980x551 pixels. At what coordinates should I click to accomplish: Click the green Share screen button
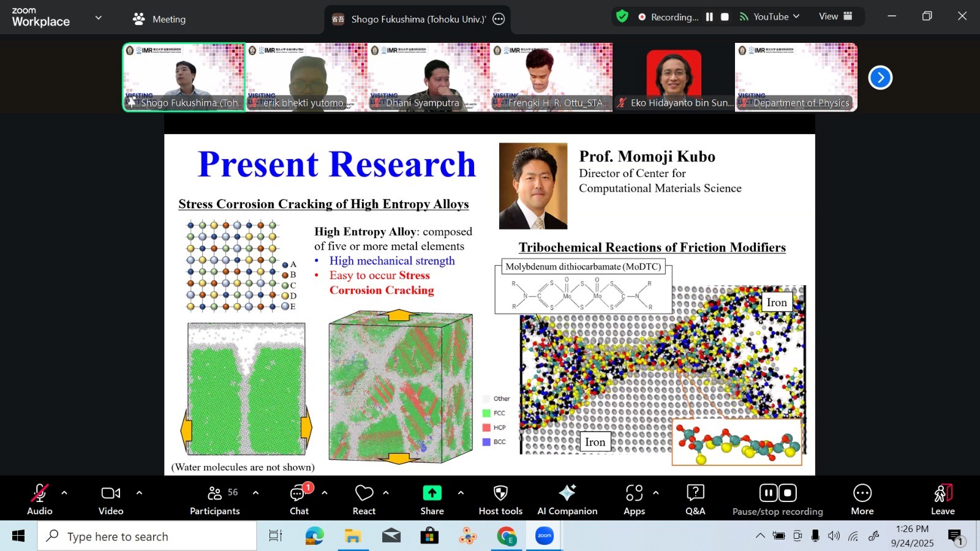coord(432,500)
